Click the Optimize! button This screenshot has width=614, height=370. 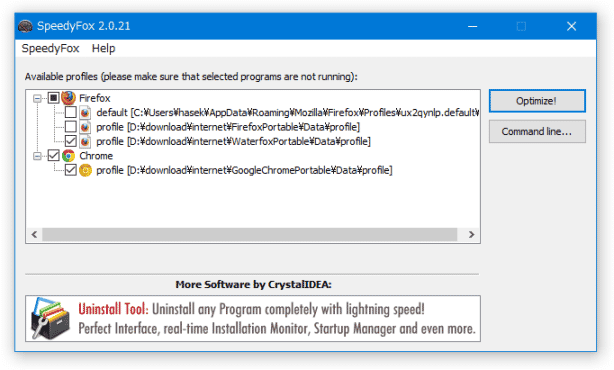537,101
